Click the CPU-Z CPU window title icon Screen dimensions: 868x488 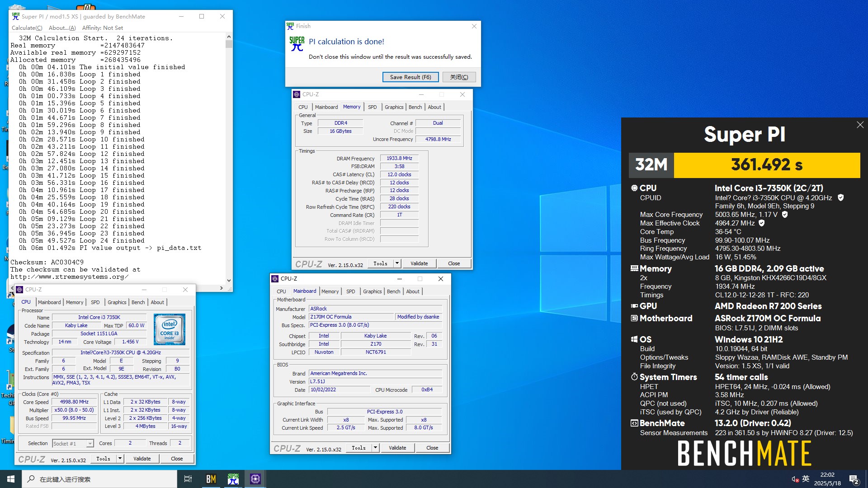click(19, 290)
